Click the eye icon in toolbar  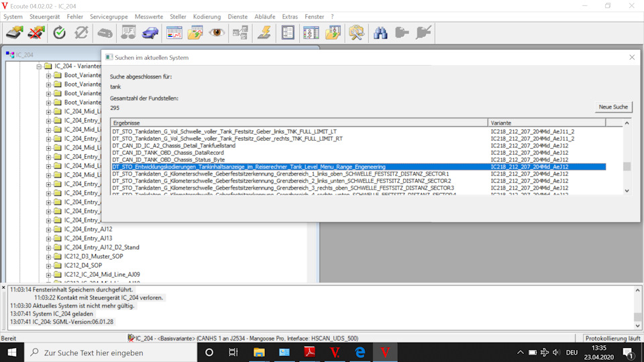pyautogui.click(x=217, y=32)
